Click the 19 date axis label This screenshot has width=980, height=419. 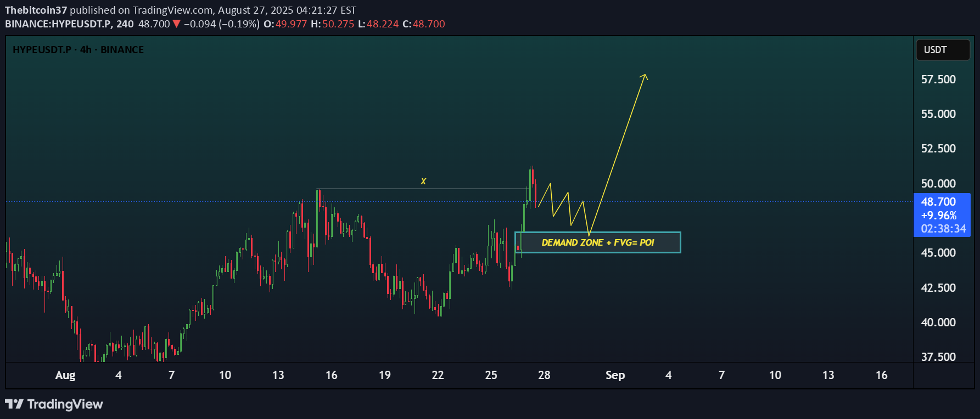pos(384,375)
